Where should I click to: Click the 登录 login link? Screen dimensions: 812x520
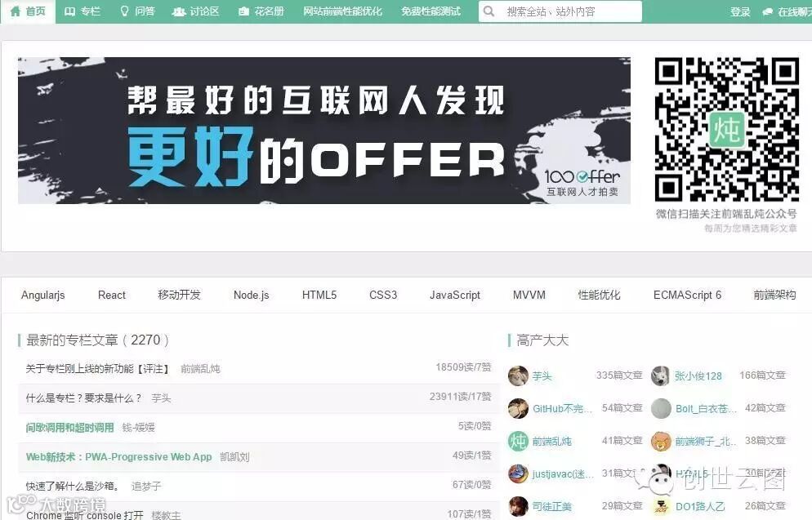point(741,12)
